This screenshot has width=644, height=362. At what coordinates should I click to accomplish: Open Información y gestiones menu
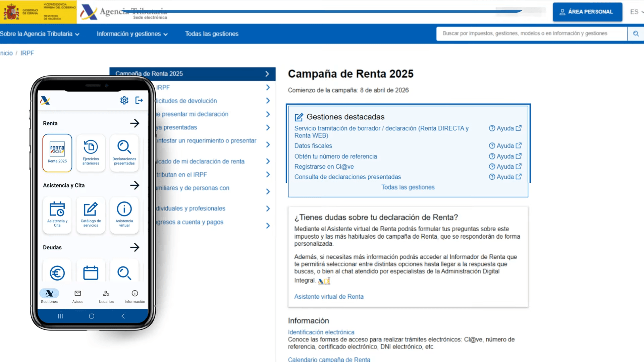pyautogui.click(x=132, y=34)
